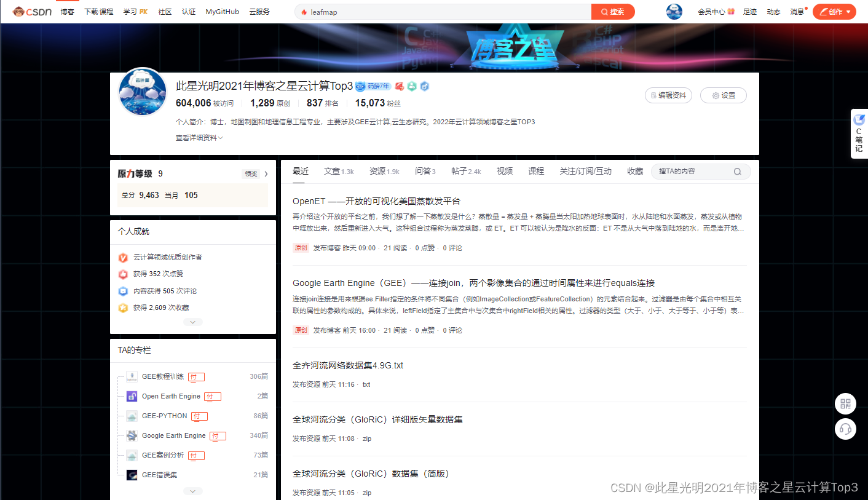Click the 编辑资料 button

pos(668,95)
